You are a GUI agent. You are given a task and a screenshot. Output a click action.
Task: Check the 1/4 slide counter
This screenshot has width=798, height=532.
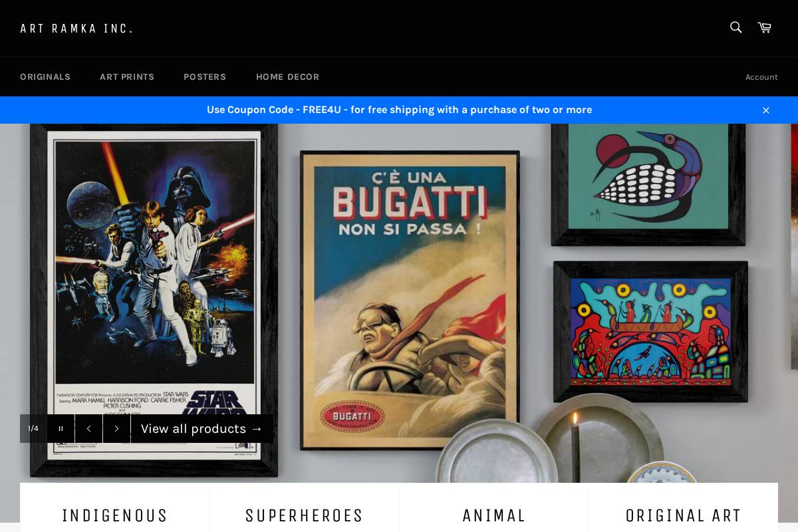point(33,428)
